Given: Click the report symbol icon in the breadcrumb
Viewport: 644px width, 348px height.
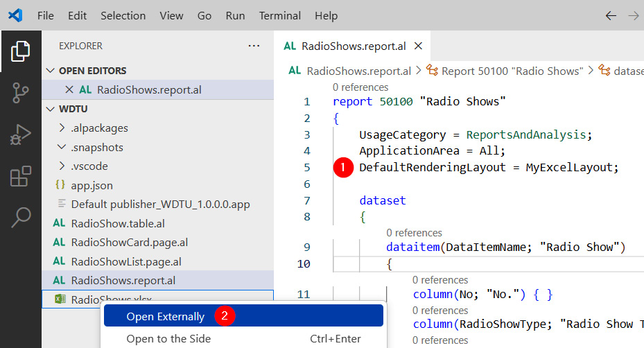Looking at the screenshot, I should click(432, 70).
